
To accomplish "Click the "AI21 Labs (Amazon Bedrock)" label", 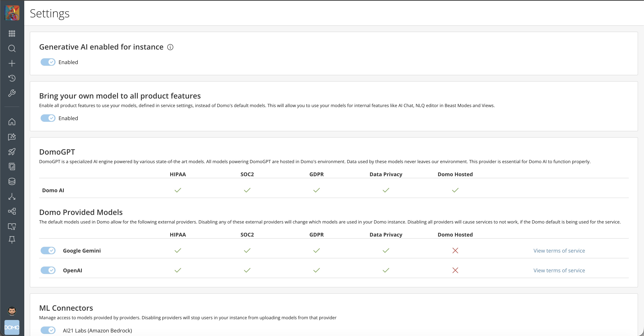I will click(x=97, y=331).
